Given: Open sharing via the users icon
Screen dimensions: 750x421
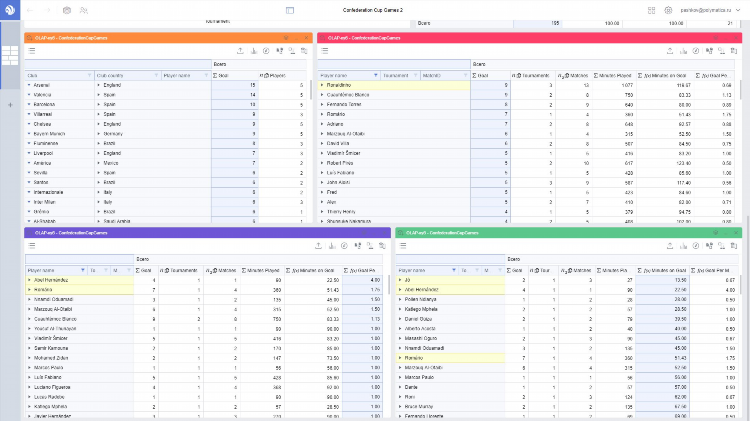Looking at the screenshot, I should [84, 10].
